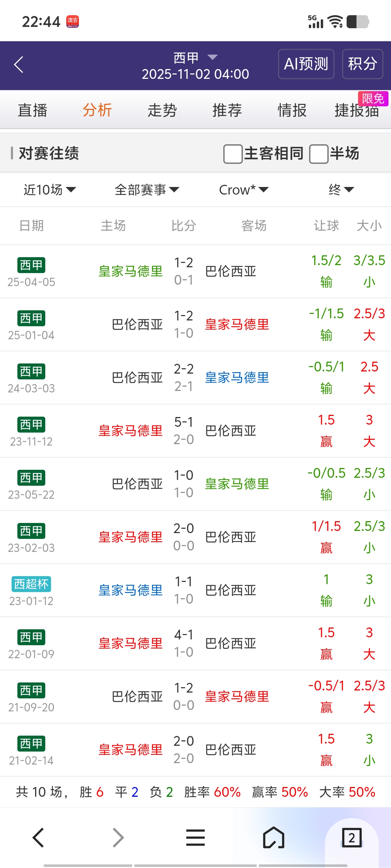Open the 情报 tab
391x868 pixels.
coord(292,110)
